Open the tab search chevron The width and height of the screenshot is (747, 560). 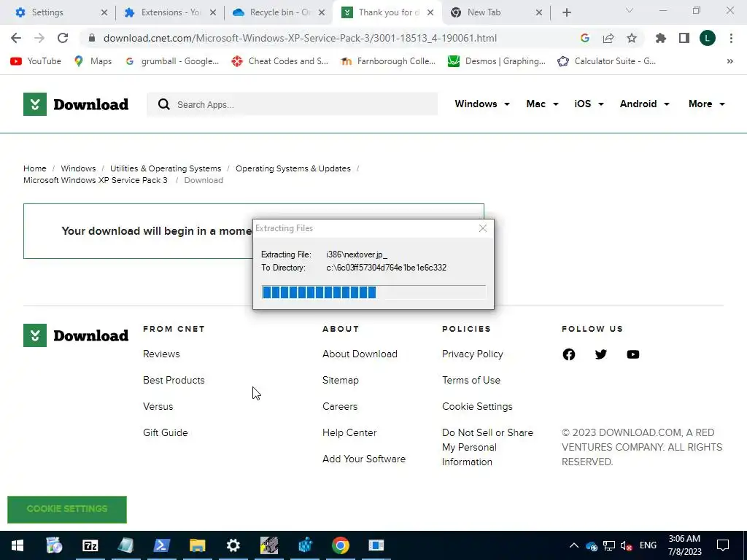629,10
